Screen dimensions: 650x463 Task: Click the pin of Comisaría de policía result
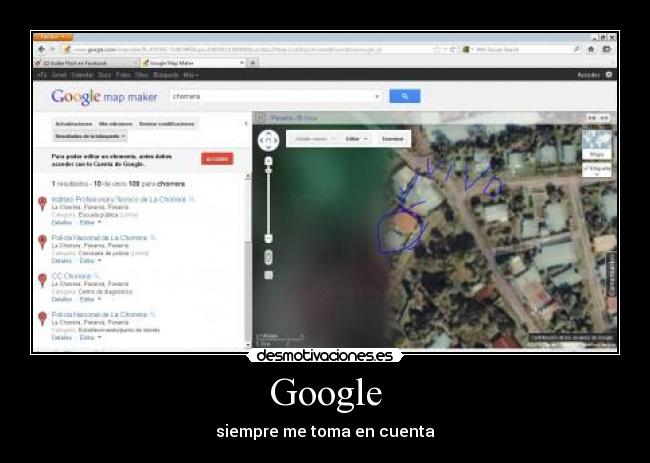coord(42,242)
